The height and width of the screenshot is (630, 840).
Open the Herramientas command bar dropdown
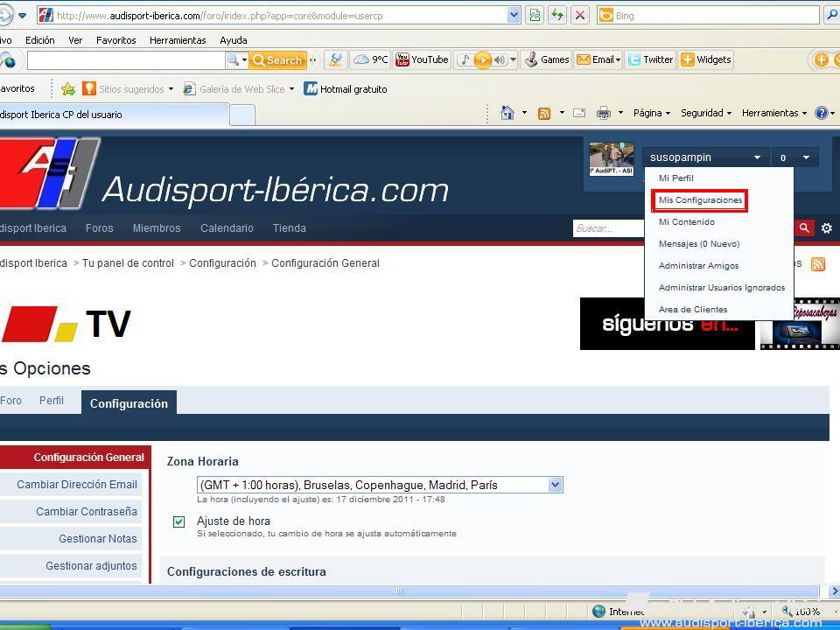tap(773, 113)
